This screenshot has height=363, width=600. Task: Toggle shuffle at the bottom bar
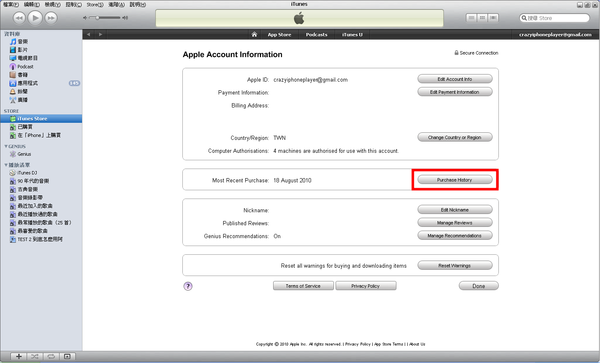pyautogui.click(x=34, y=356)
